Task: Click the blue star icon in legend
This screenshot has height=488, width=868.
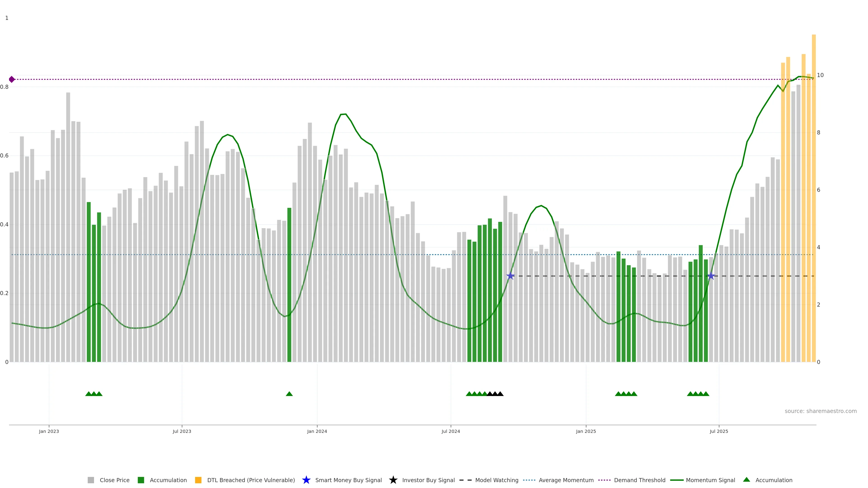Action: [x=306, y=480]
